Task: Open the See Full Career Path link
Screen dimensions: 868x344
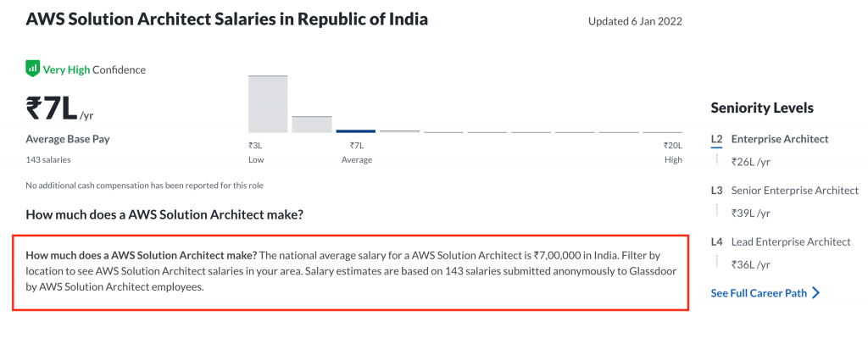Action: coord(759,293)
